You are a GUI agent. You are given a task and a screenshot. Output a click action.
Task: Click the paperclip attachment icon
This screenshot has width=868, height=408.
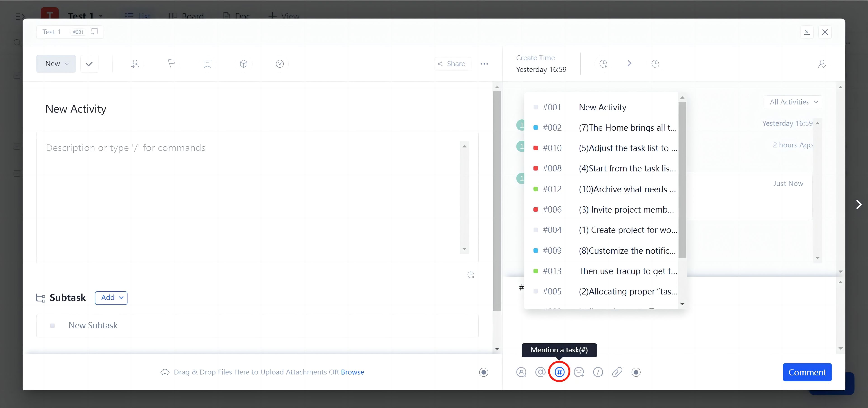pos(617,372)
